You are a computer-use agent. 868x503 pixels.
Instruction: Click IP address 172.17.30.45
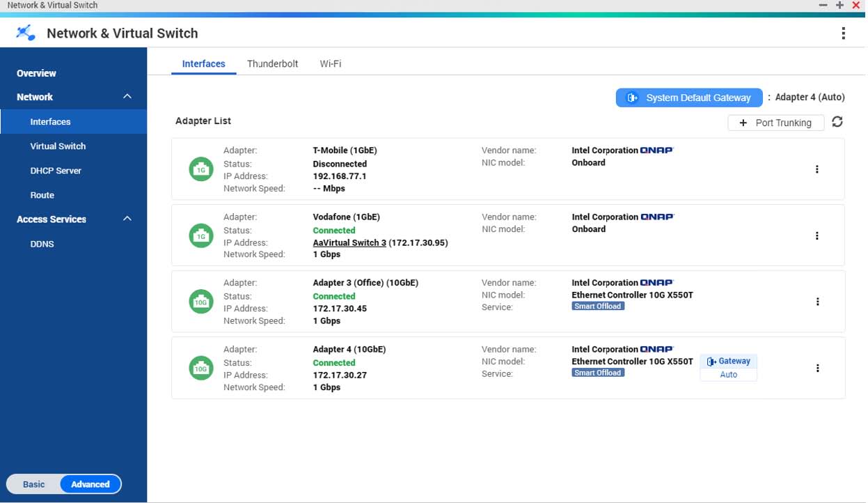[x=340, y=309]
